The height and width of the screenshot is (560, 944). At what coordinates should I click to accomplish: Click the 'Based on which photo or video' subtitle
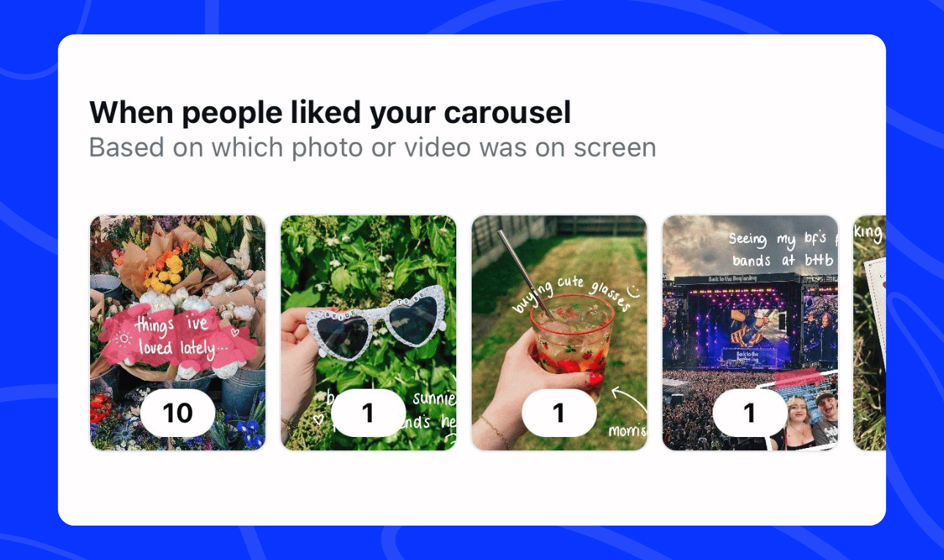(x=372, y=148)
